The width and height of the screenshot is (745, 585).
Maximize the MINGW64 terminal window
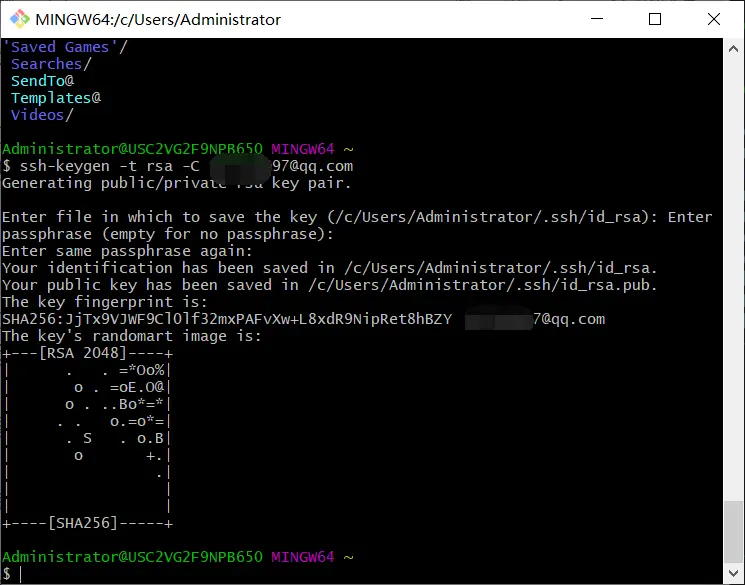tap(655, 19)
